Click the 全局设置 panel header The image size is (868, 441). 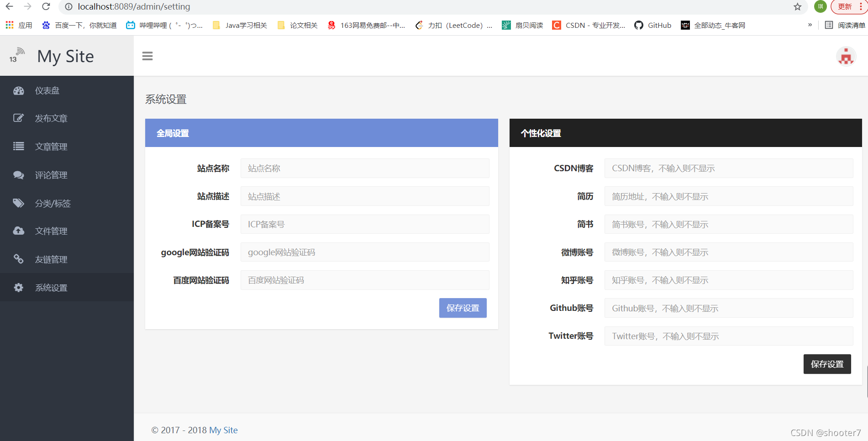tap(321, 133)
